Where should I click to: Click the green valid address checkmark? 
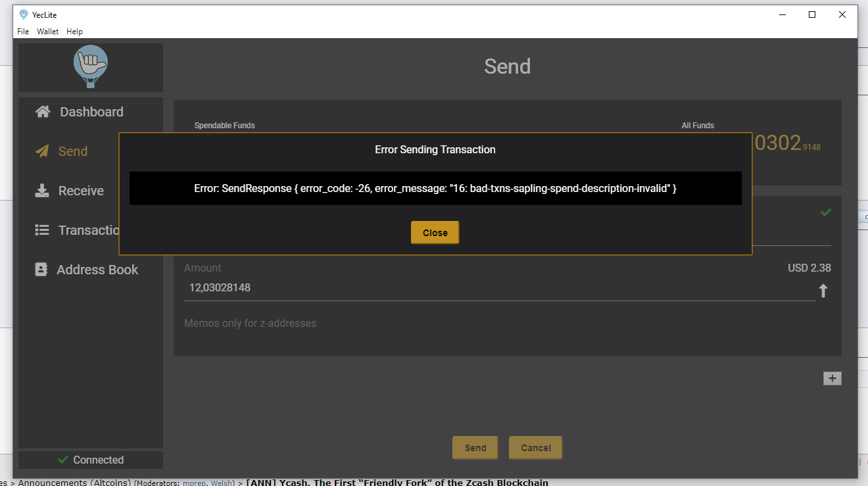[826, 212]
